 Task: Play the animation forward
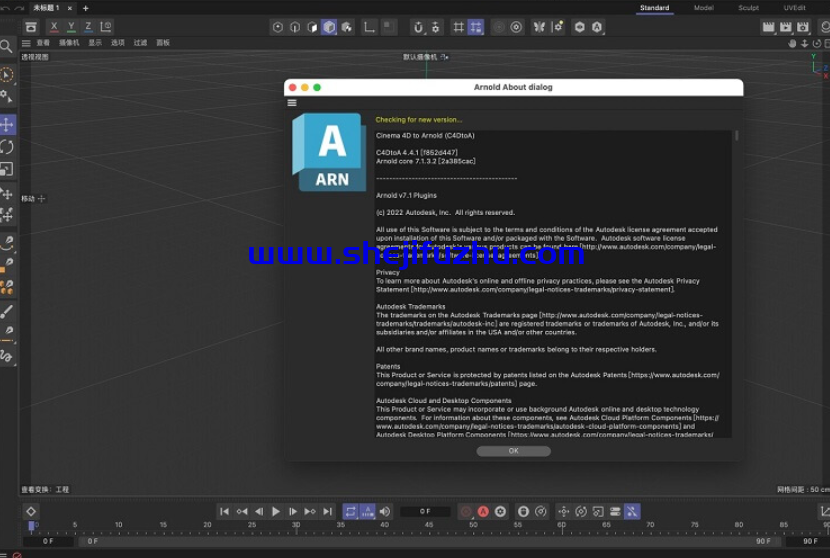click(276, 511)
